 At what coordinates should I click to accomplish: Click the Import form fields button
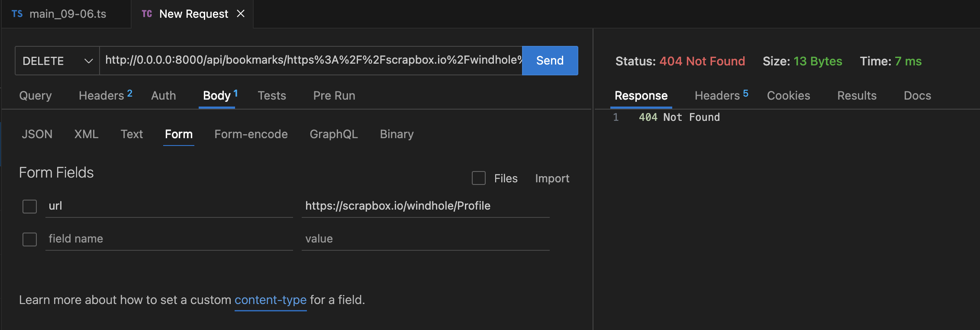552,178
